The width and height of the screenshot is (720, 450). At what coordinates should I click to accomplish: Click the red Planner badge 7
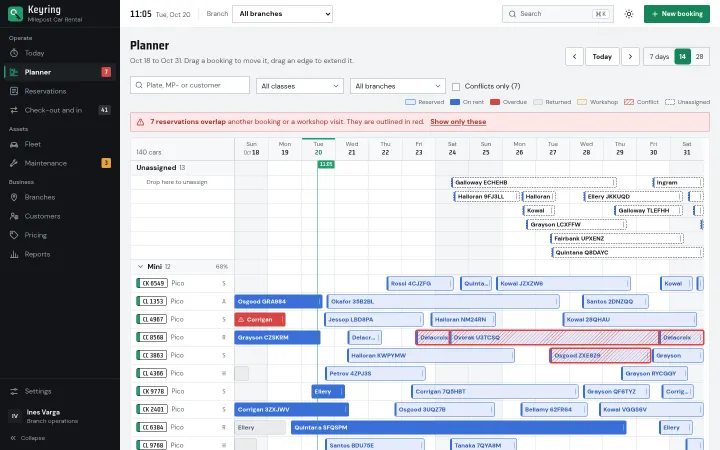pyautogui.click(x=106, y=72)
